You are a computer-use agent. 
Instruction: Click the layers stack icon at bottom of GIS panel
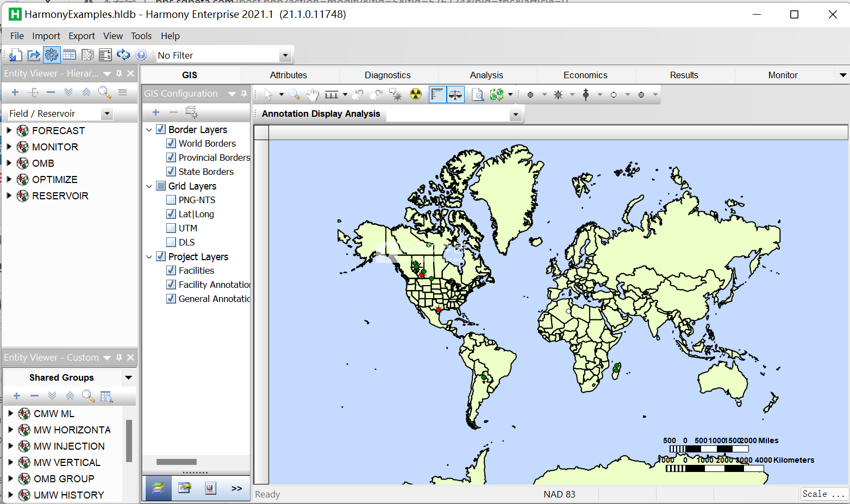tap(158, 488)
